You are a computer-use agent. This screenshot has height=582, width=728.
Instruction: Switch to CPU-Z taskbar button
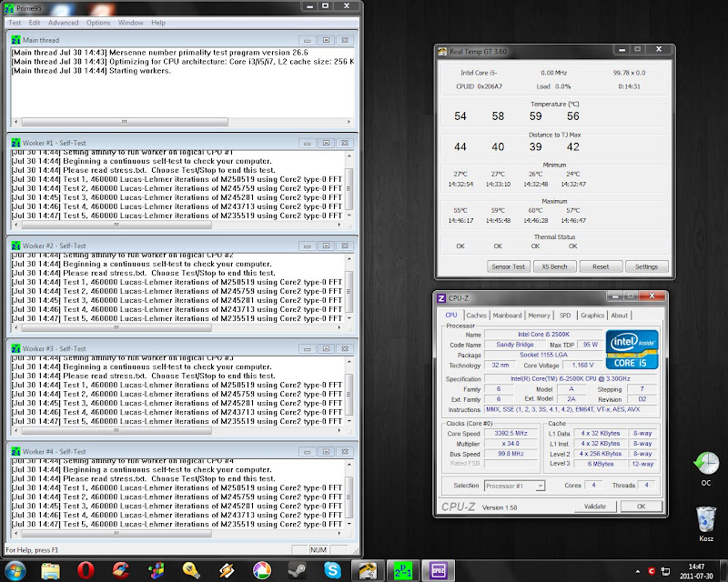click(x=439, y=570)
